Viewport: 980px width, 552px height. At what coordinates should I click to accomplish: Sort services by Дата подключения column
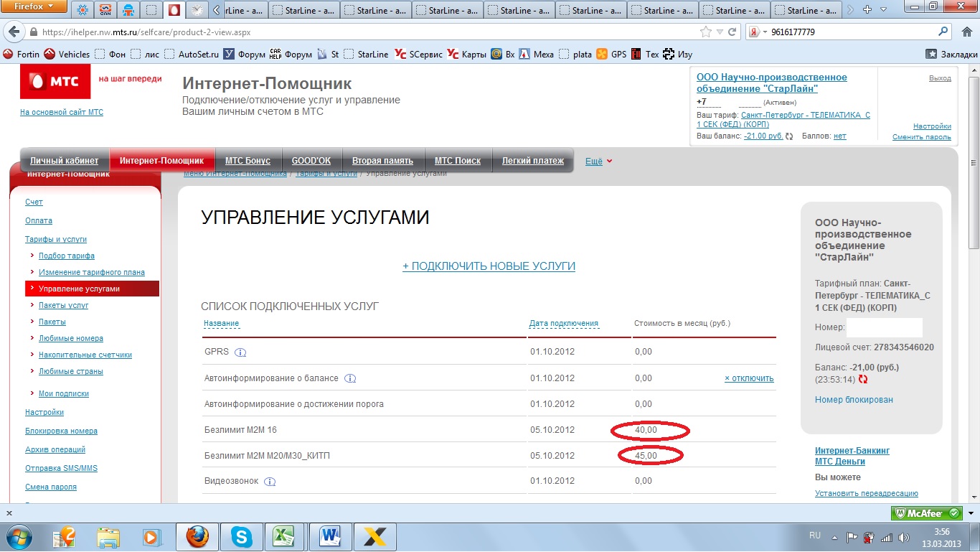563,323
